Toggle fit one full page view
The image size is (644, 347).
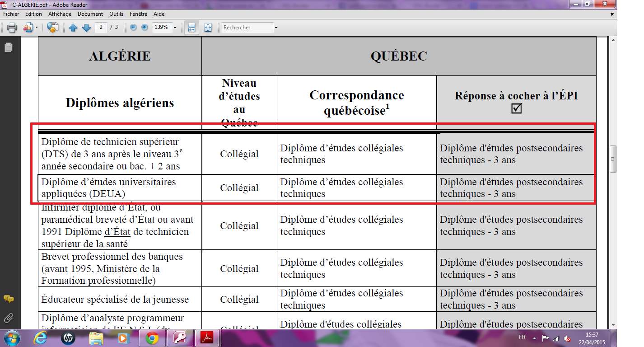[x=208, y=28]
